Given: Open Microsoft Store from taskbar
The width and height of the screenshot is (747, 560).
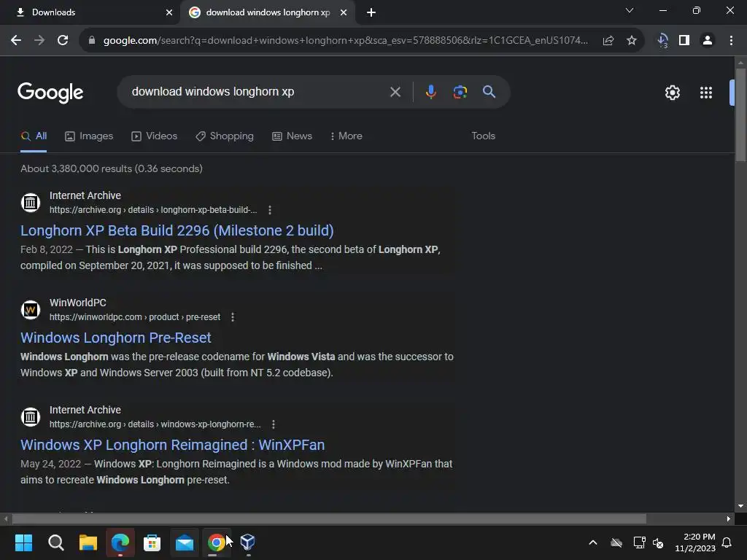Looking at the screenshot, I should pyautogui.click(x=152, y=542).
